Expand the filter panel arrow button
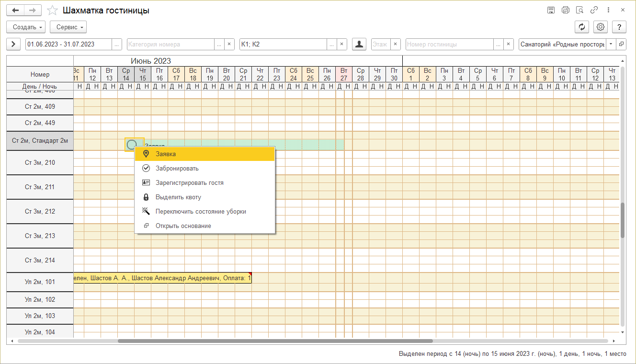This screenshot has width=636, height=364. (13, 44)
